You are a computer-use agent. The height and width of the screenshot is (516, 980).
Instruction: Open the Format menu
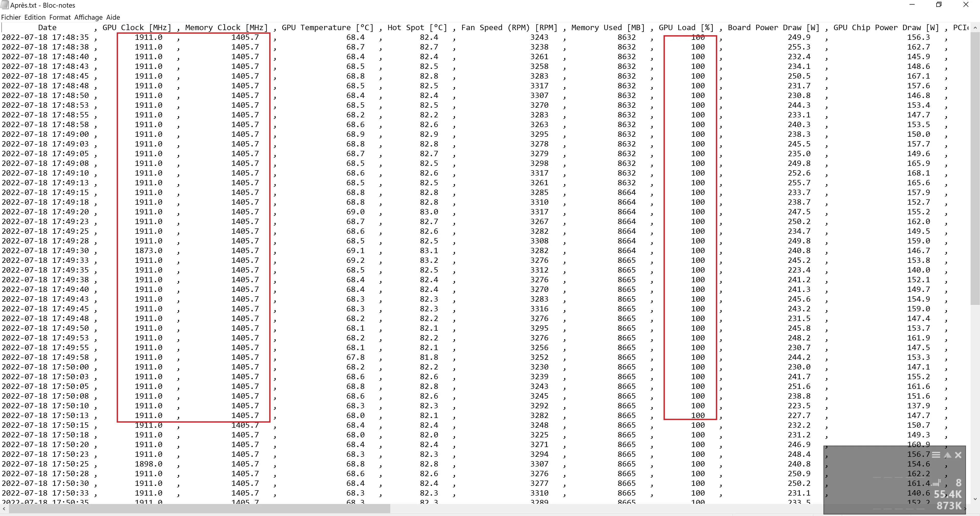point(60,17)
